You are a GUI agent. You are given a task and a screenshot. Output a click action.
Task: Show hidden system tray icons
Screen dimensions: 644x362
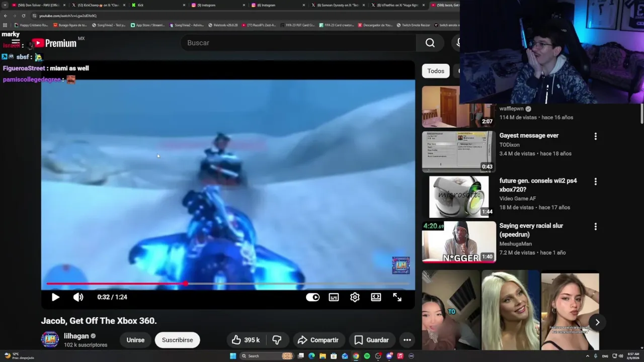point(587,356)
